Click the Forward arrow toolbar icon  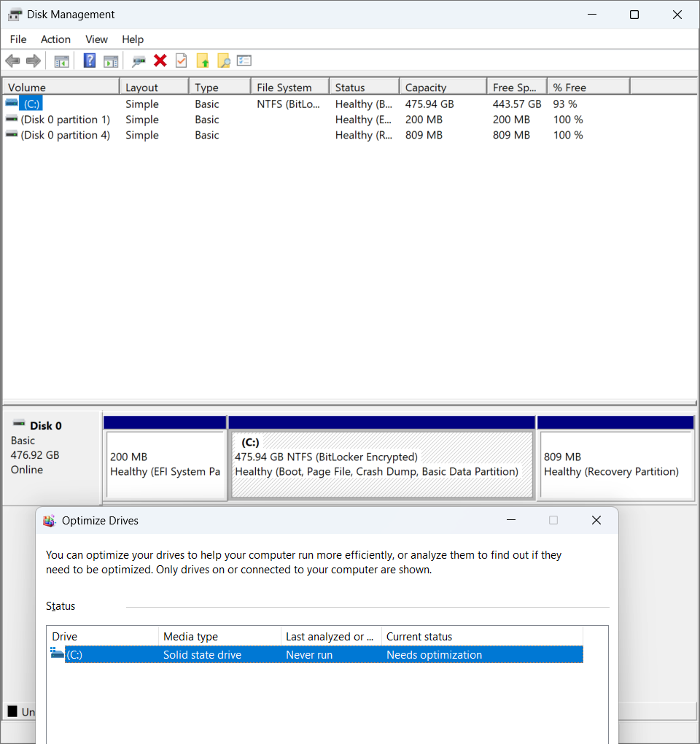coord(34,61)
